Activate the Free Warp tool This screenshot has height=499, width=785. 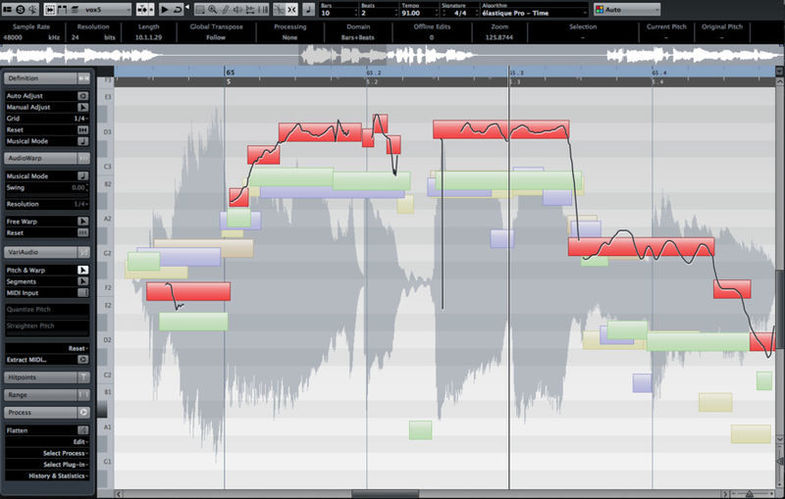(x=83, y=221)
